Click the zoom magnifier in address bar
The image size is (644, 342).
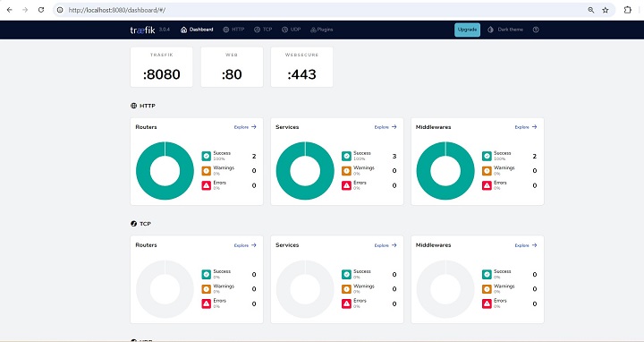coord(591,10)
